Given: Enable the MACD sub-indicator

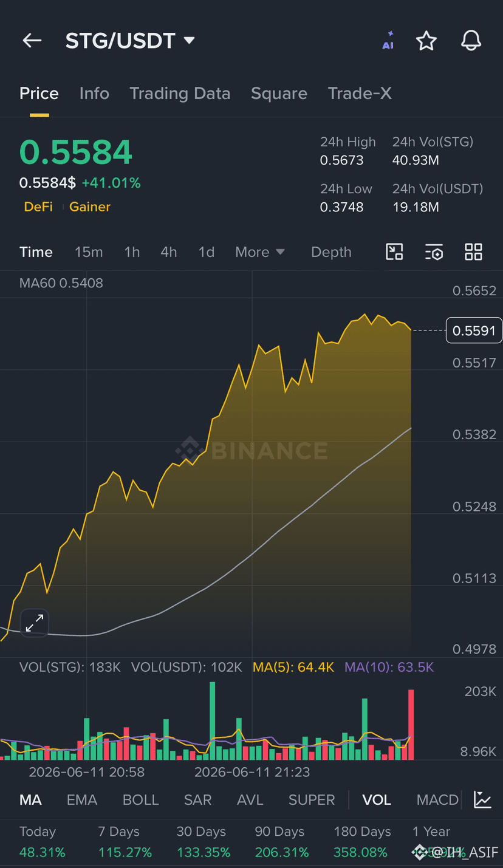Looking at the screenshot, I should point(437,800).
